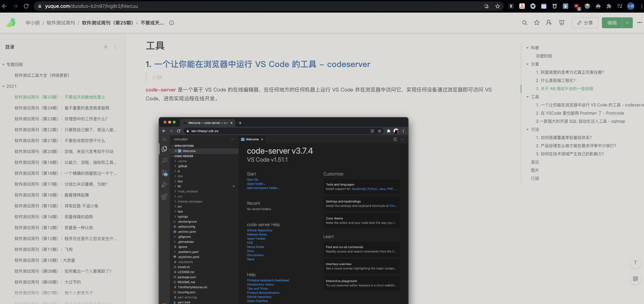Open 软件测试周刊（第24期）最不重要的素质
The height and width of the screenshot is (304, 644).
[62, 108]
